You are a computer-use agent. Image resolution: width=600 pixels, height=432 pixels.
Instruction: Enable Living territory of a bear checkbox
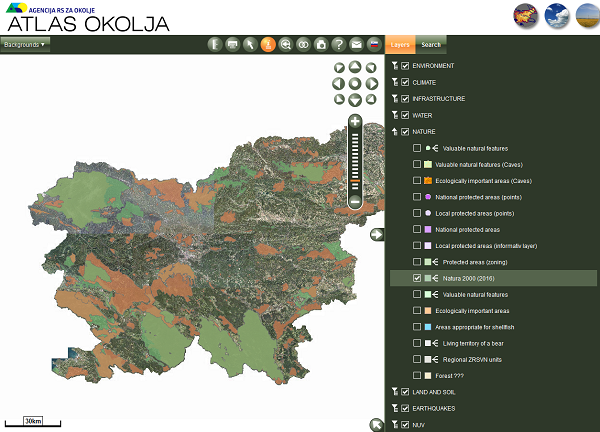point(417,343)
